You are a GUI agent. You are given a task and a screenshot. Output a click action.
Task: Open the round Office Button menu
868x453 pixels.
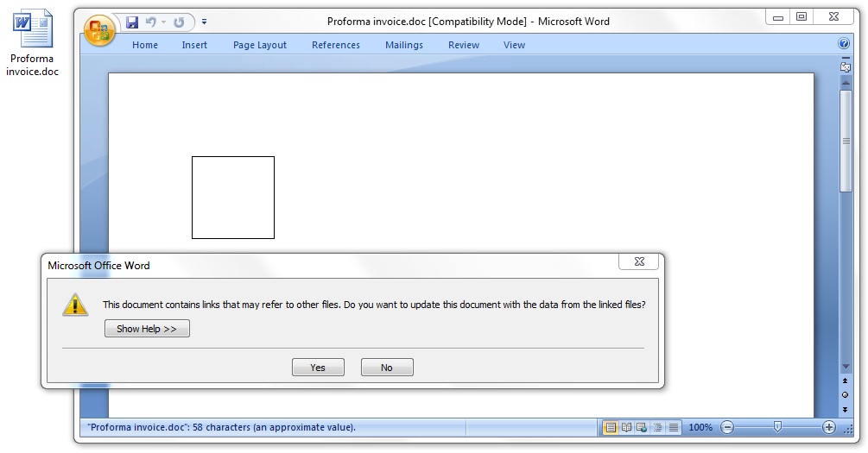tap(99, 30)
